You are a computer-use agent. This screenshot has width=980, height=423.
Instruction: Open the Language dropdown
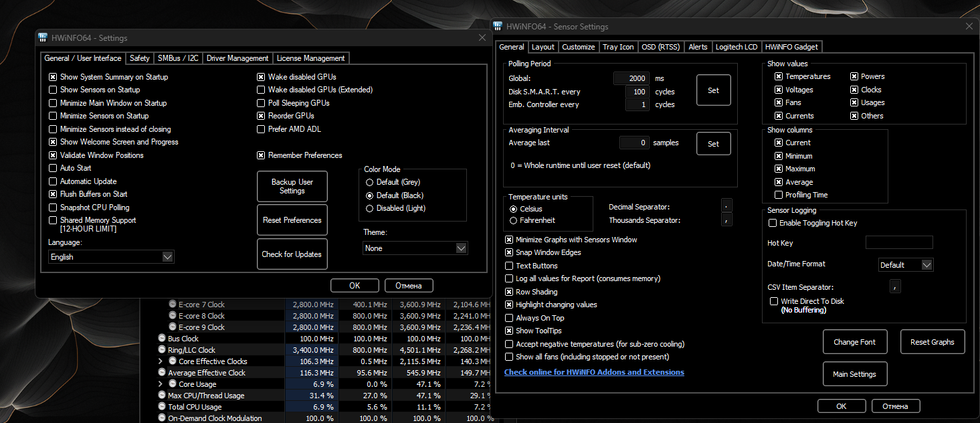pyautogui.click(x=111, y=257)
